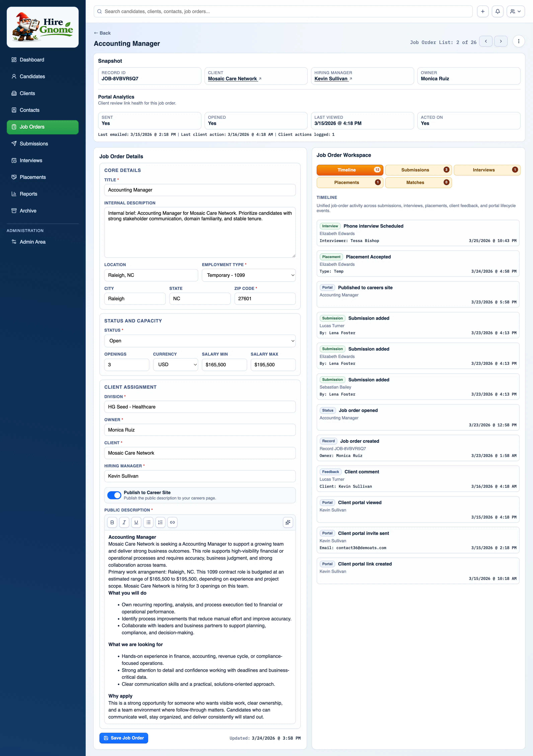This screenshot has height=756, width=533.
Task: Insert numbered list in editor
Action: [x=160, y=522]
